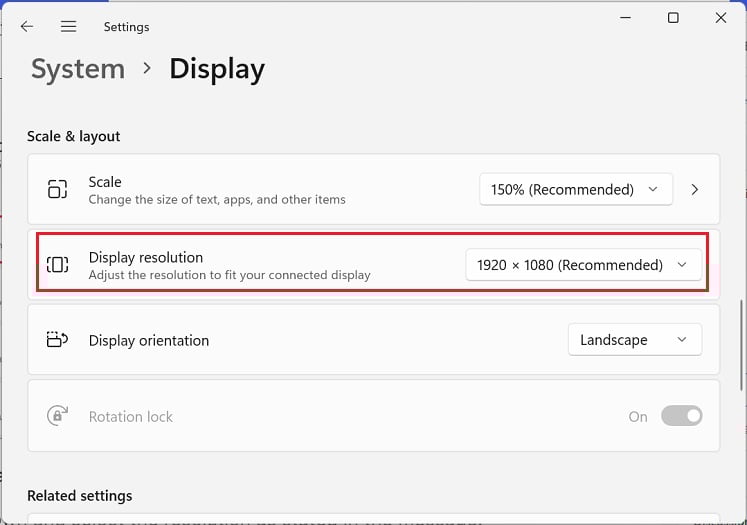Open the Landscape orientation dropdown
The image size is (747, 525).
[x=634, y=340]
